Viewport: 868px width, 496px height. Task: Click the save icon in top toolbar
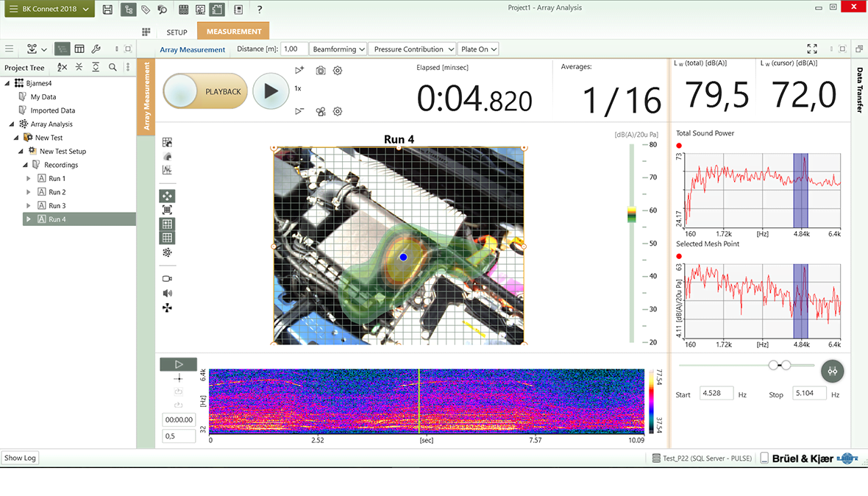(108, 10)
